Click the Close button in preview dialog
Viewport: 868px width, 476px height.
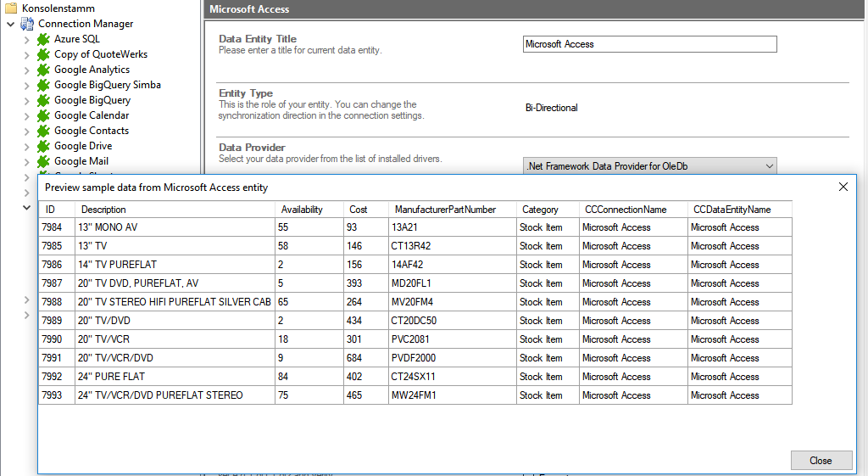click(821, 460)
